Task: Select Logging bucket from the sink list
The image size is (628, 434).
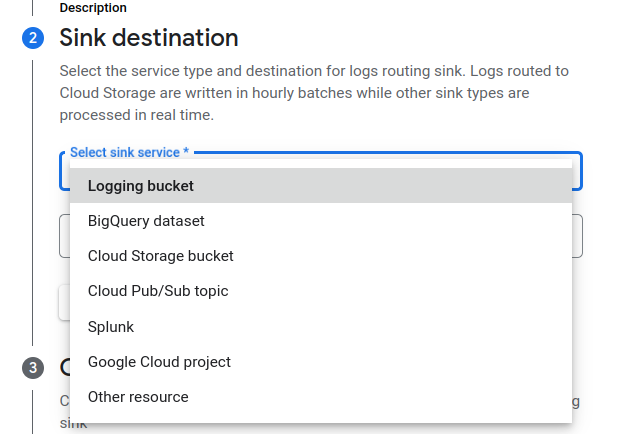Action: pyautogui.click(x=321, y=186)
